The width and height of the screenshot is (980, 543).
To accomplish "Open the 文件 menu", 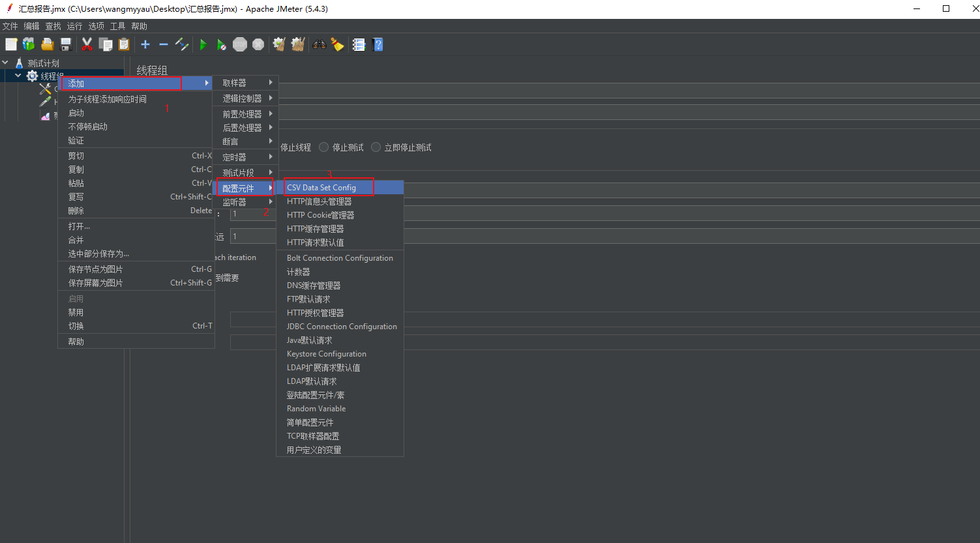I will pos(10,26).
